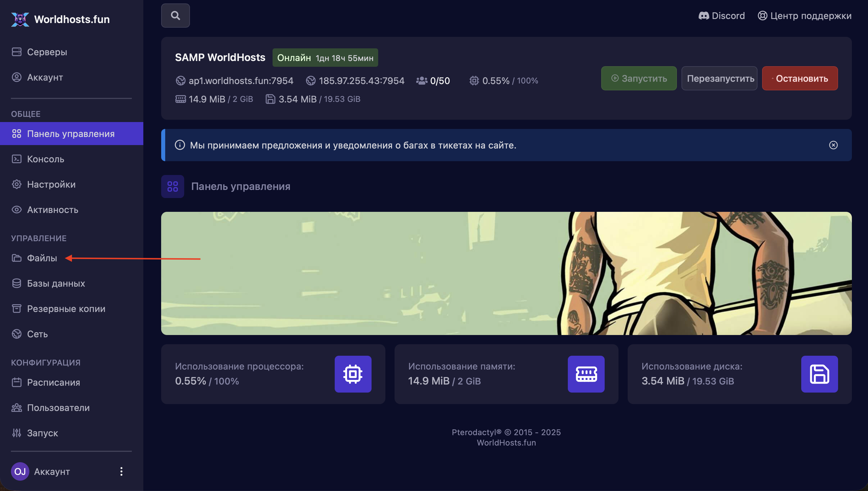The image size is (868, 491).
Task: Open the Файлы section in sidebar
Action: coord(42,258)
